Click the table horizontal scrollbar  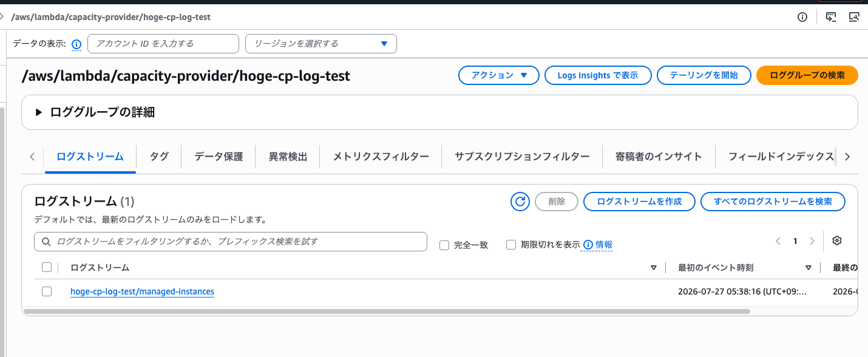[386, 311]
